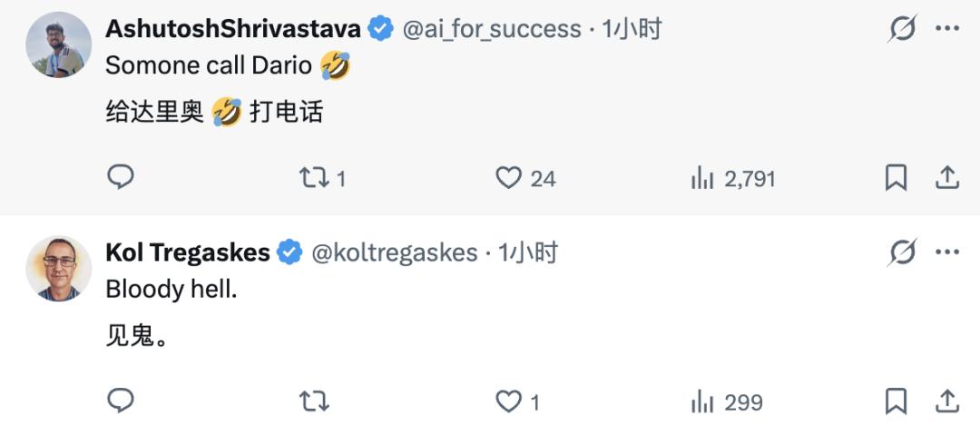980x426 pixels.
Task: Like AshutoshShrivastava's tweet with 24 likes
Action: 508,177
